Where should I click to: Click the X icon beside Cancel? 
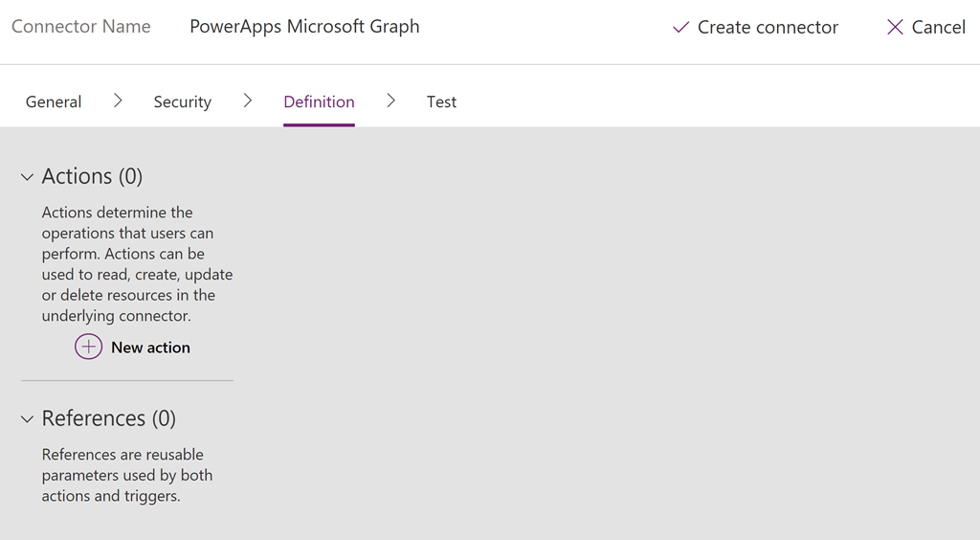(895, 27)
